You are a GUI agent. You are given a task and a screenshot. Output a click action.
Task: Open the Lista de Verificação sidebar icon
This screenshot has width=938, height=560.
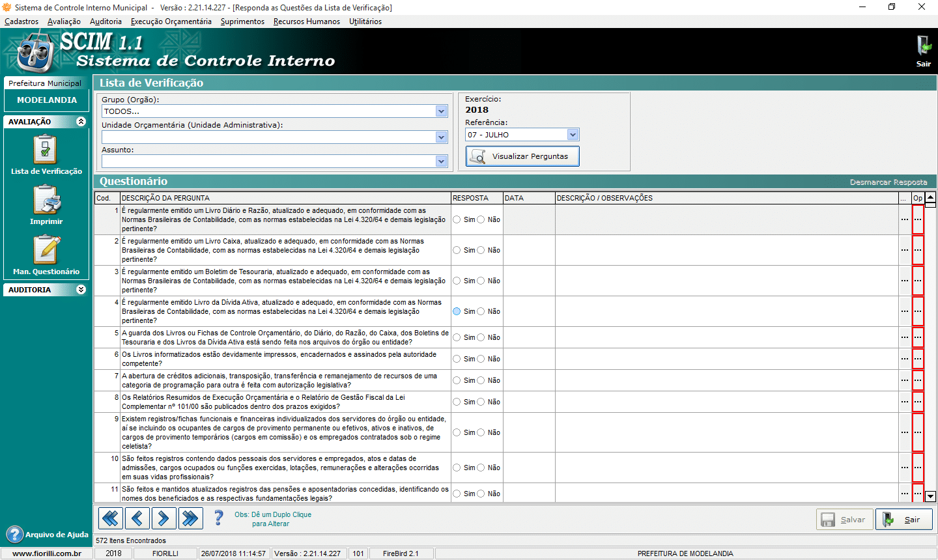tap(46, 150)
